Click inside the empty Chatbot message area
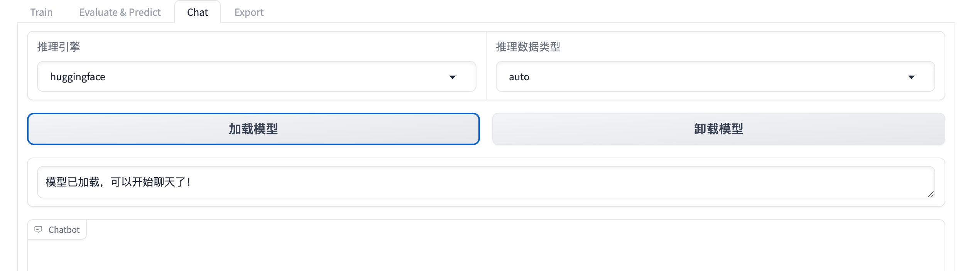The height and width of the screenshot is (271, 980). (x=486, y=255)
